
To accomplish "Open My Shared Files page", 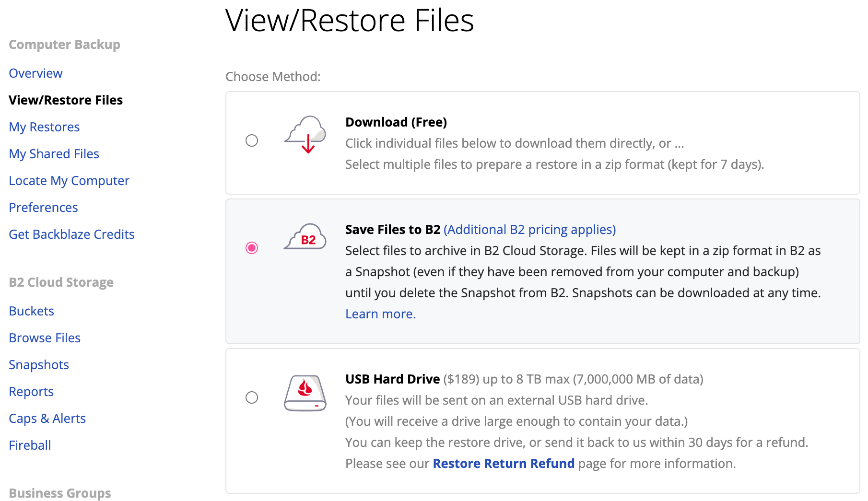I will pyautogui.click(x=54, y=154).
